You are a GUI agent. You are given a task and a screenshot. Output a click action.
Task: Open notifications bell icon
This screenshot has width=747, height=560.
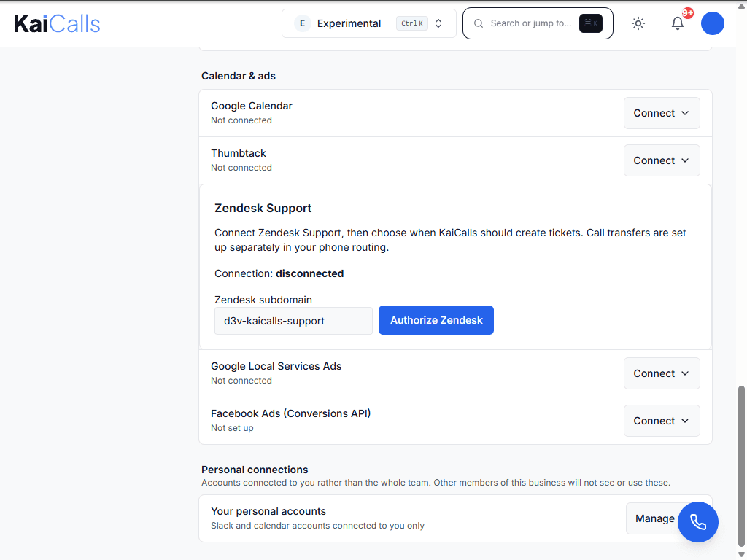click(x=678, y=23)
